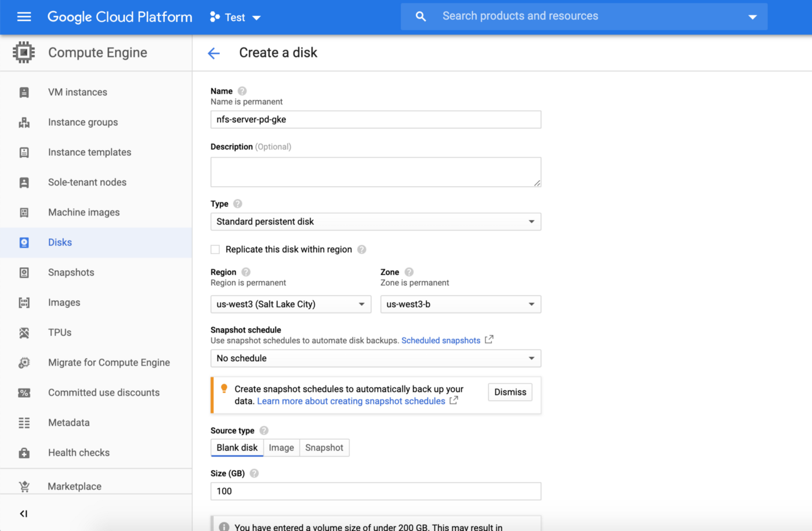Click the Snapshots sidebar icon

click(x=24, y=272)
